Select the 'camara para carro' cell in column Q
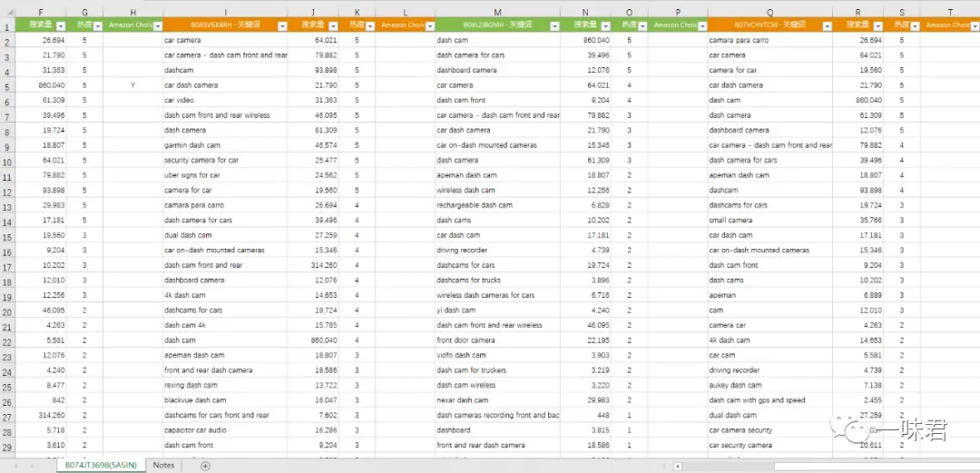Image resolution: width=980 pixels, height=473 pixels. 770,40
